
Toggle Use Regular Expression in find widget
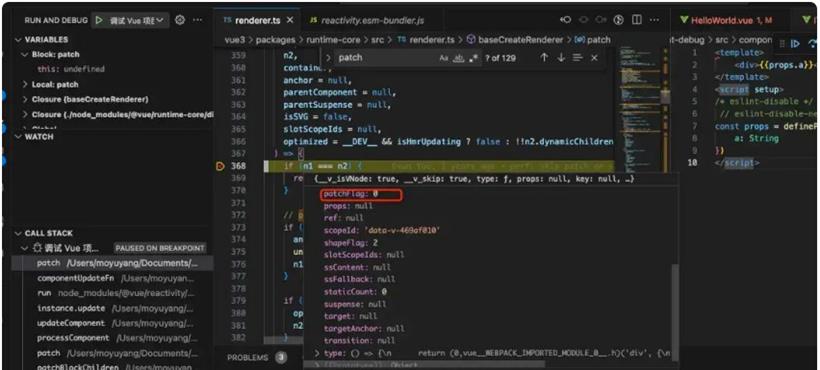pos(473,58)
